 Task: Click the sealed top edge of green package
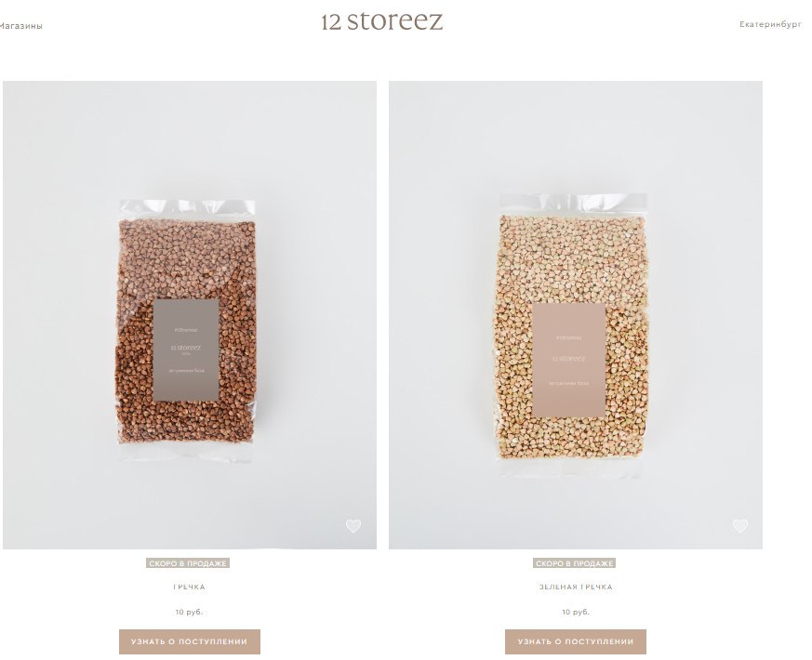573,203
